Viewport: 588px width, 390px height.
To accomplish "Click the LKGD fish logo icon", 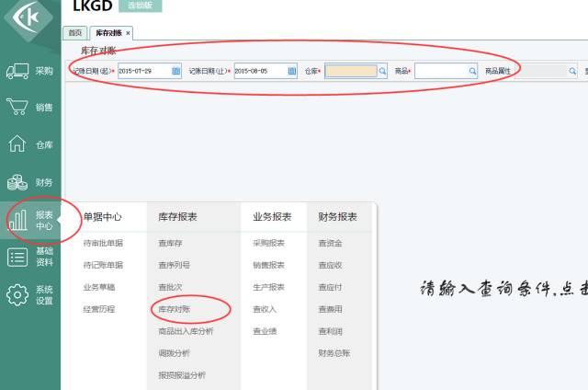I will [x=28, y=17].
